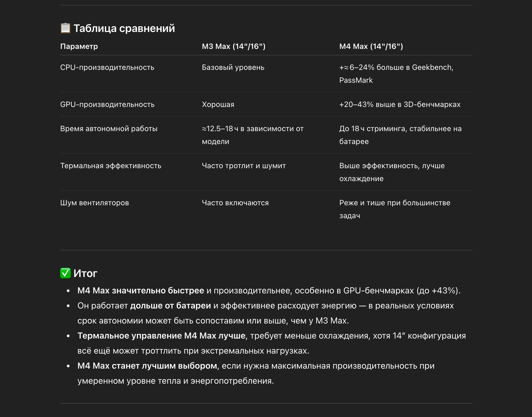This screenshot has width=532, height=417.
Task: Click the Часто включаются cell
Action: pyautogui.click(x=235, y=203)
